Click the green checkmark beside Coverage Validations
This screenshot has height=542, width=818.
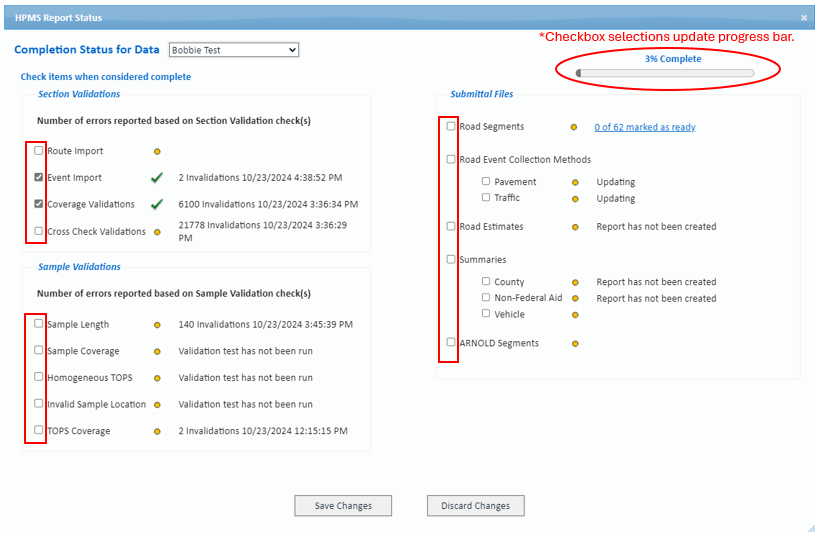coord(157,204)
